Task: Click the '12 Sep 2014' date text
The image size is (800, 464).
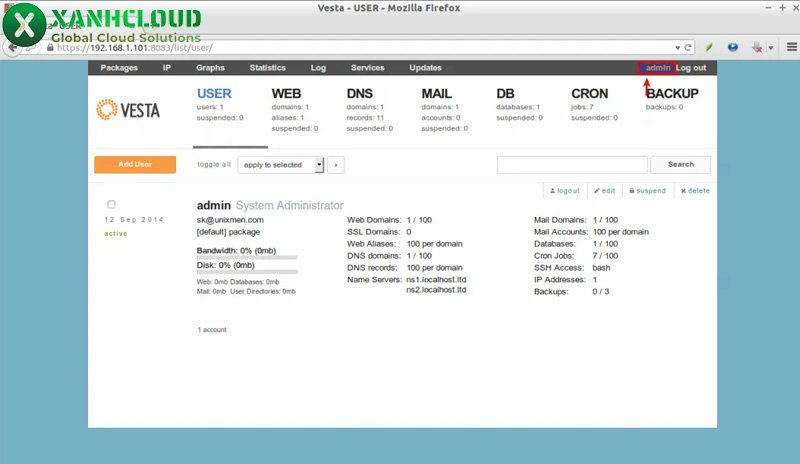Action: (x=134, y=219)
